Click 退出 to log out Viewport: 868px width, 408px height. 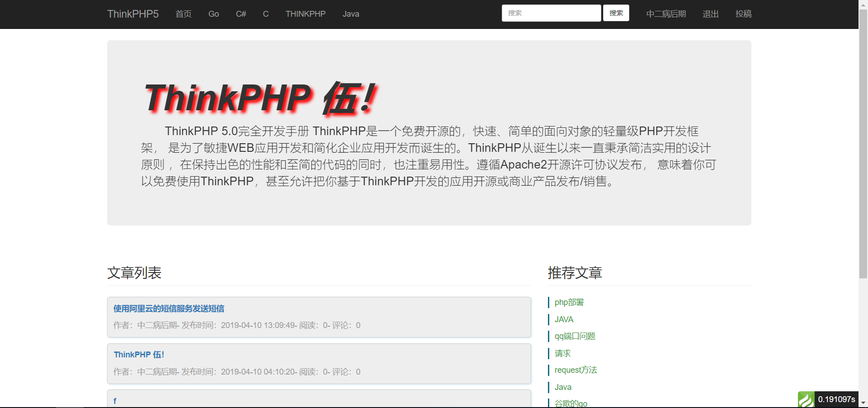point(711,14)
